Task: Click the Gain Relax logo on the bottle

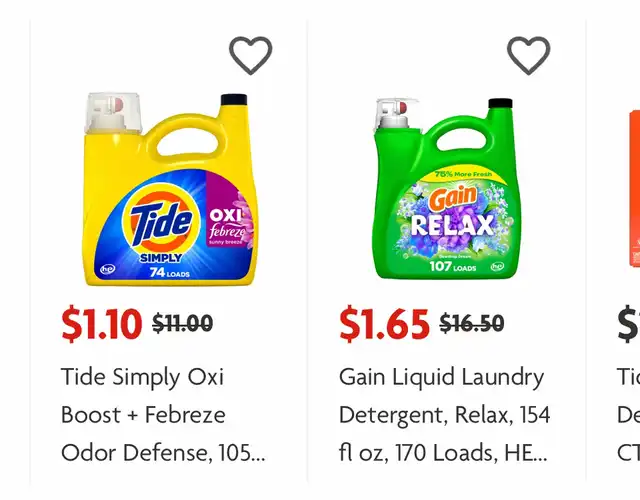Action: pyautogui.click(x=451, y=212)
